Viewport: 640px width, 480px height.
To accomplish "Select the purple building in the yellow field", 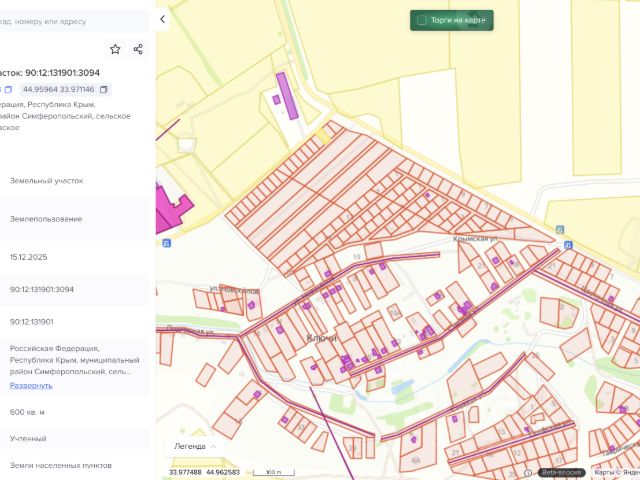I will [x=287, y=98].
